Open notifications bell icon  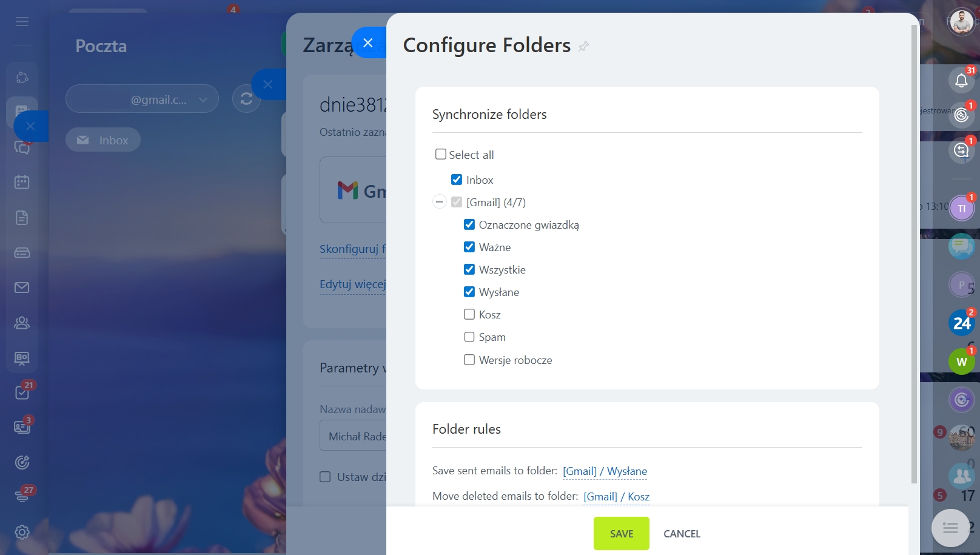961,81
